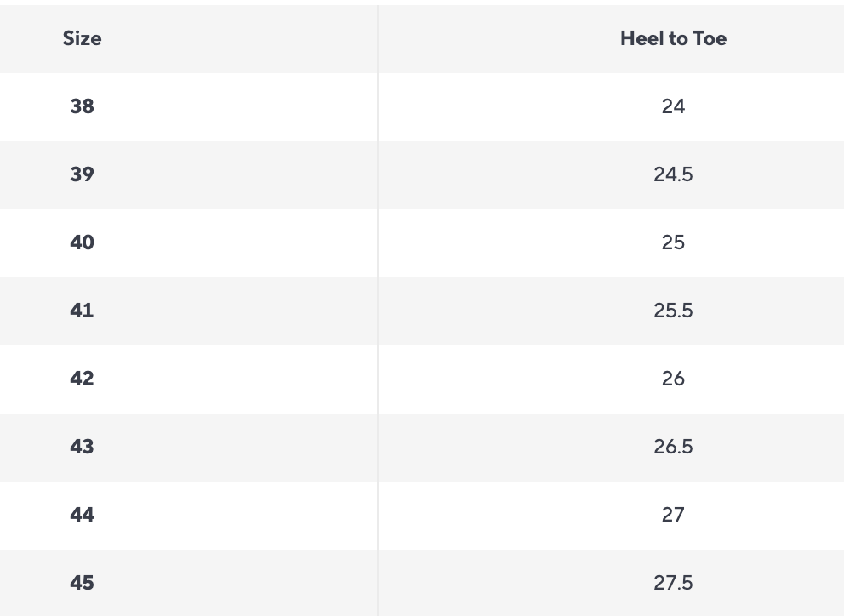Click the Size column header
The width and height of the screenshot is (844, 616).
pos(82,38)
